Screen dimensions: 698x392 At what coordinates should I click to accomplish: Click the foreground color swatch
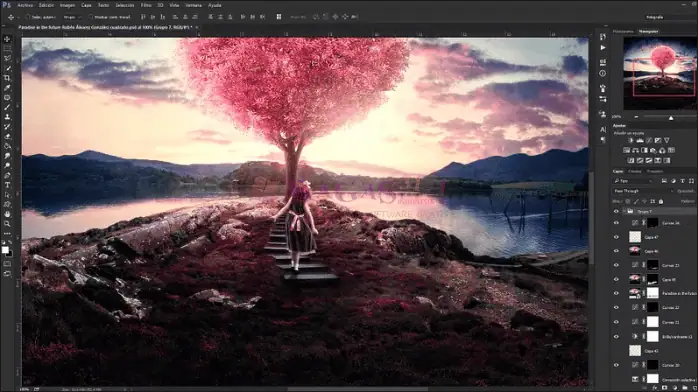click(5, 250)
